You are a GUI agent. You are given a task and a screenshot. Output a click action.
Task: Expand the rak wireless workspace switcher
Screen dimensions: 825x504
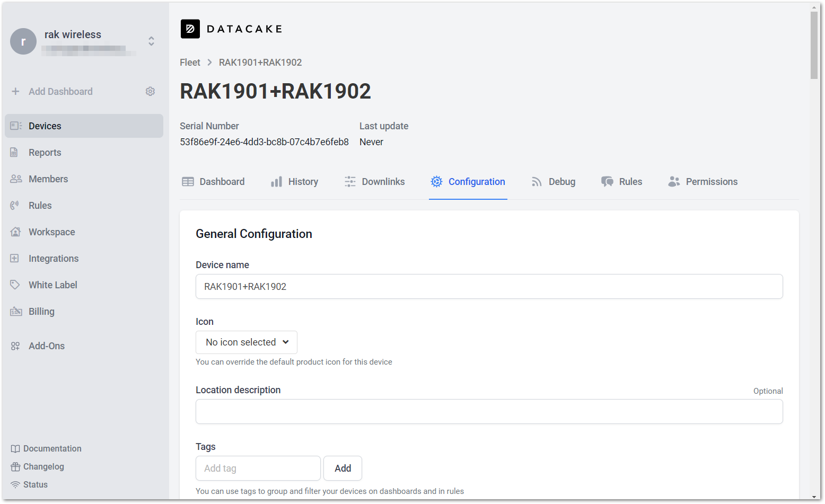point(151,41)
